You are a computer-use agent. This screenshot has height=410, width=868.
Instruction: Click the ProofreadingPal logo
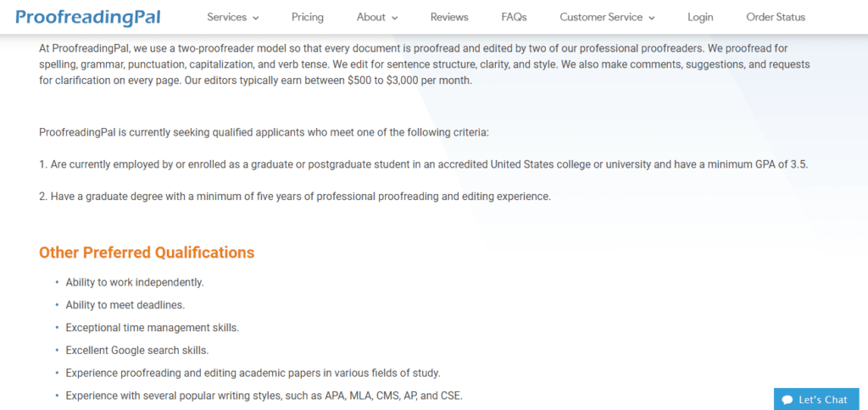point(88,17)
